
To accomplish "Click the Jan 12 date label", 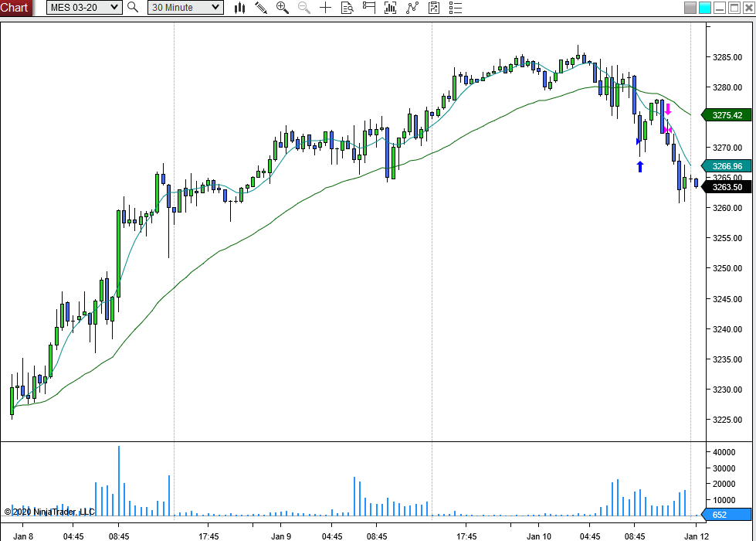I will (697, 536).
